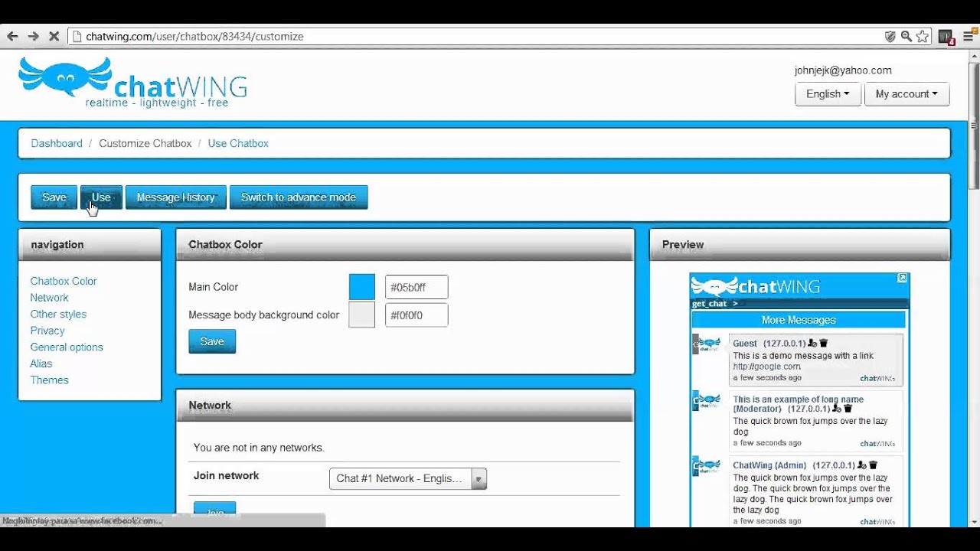Click the browser forward arrow

point(33,36)
